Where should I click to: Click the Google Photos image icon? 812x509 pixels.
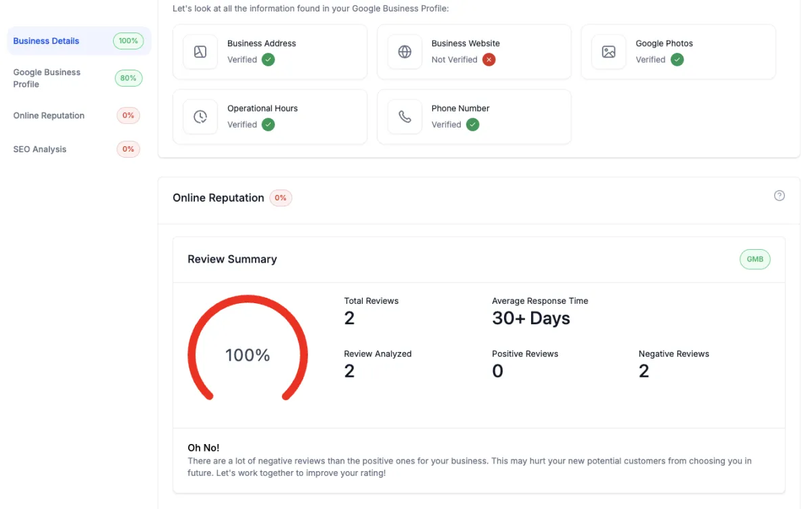[609, 52]
